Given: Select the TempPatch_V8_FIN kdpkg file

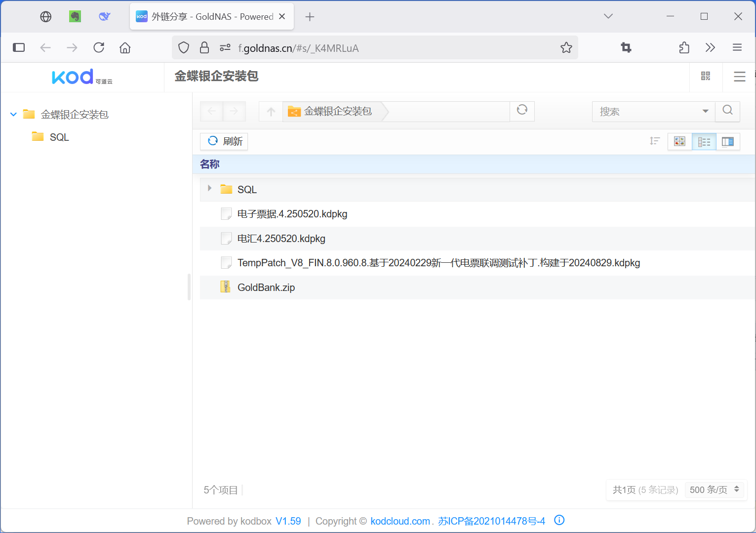Looking at the screenshot, I should 477,263.
